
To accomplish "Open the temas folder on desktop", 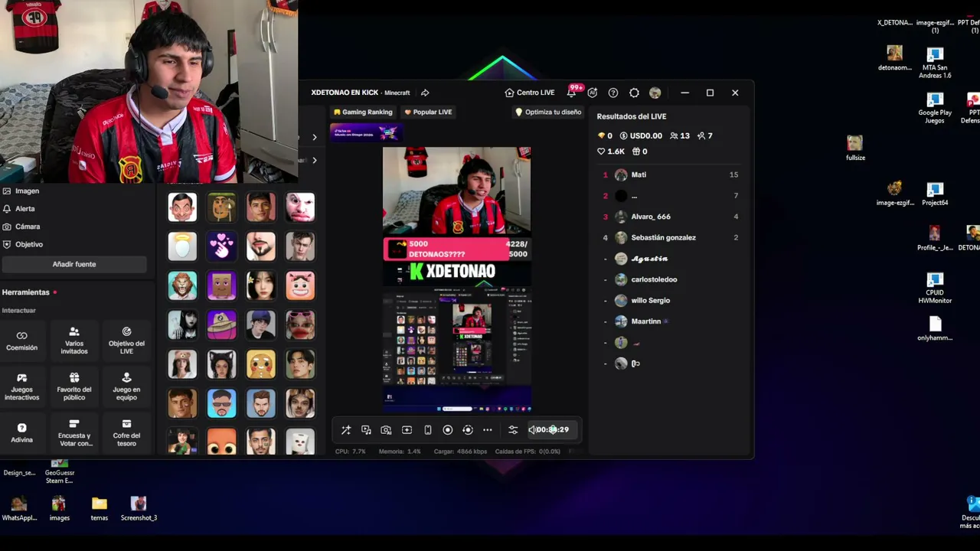I will point(100,509).
